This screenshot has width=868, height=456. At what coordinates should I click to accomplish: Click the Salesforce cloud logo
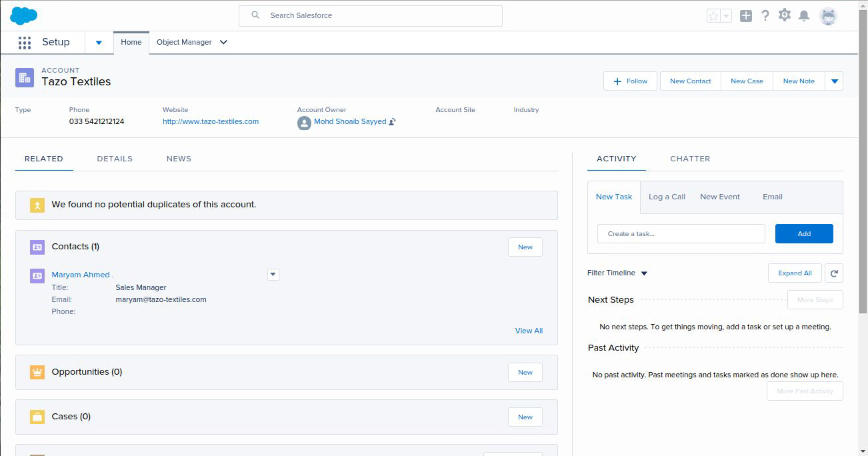(23, 15)
